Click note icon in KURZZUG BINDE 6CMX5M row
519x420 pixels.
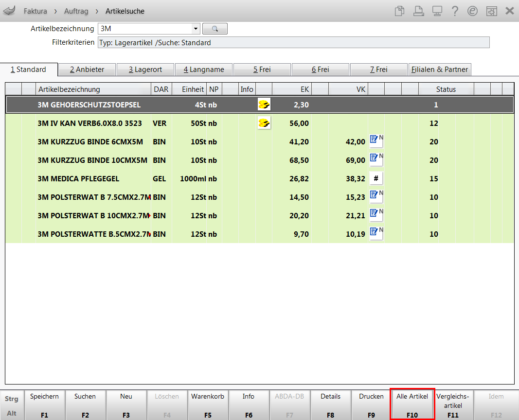376,141
